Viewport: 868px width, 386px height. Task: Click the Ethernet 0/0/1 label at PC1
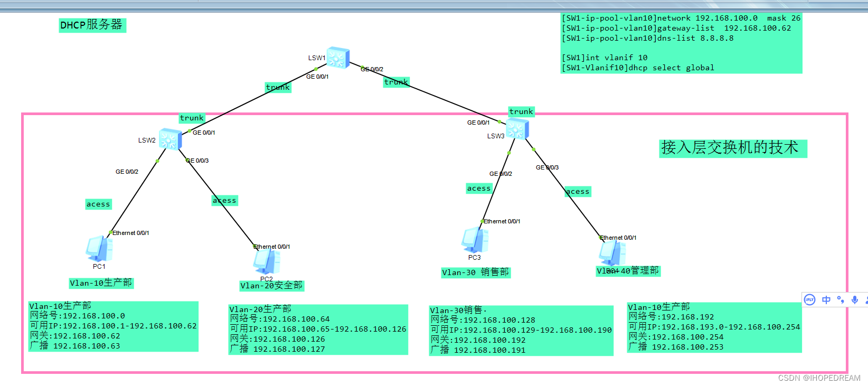point(131,233)
